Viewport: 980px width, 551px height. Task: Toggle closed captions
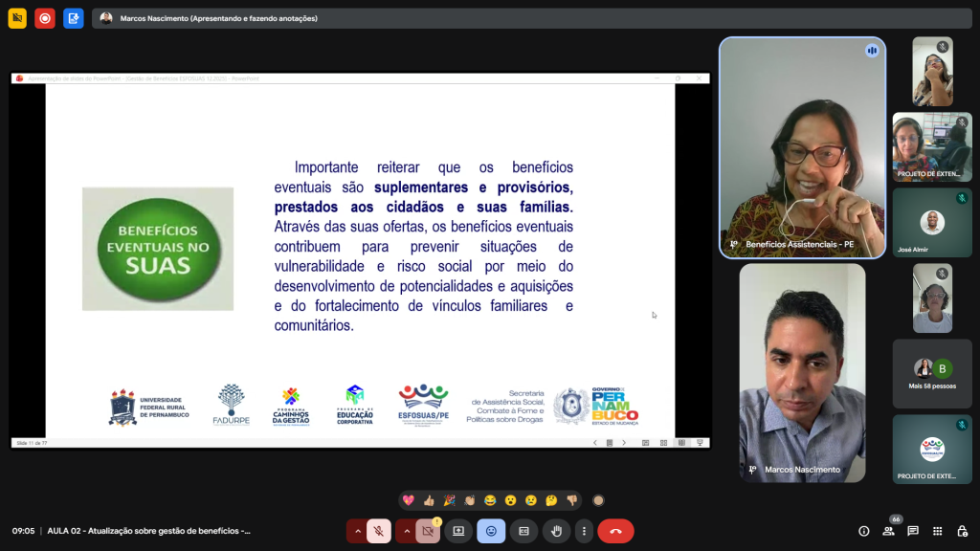pos(523,531)
